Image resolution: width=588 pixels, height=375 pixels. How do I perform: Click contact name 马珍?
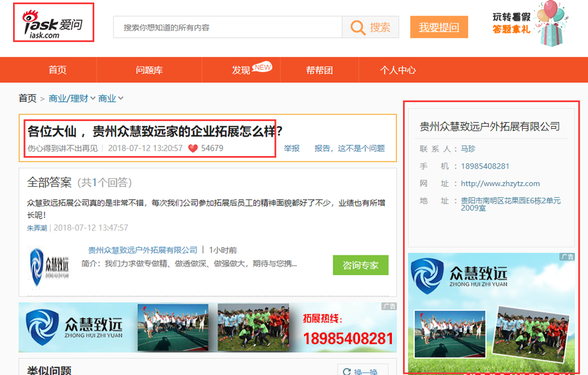point(468,149)
